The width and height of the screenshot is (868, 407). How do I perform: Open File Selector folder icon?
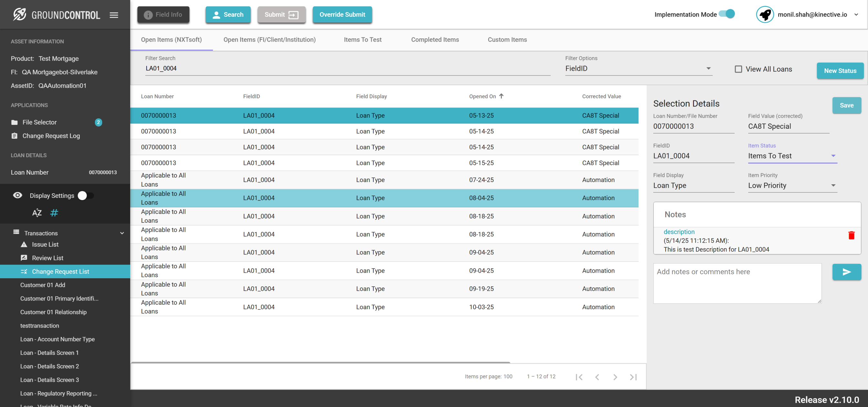pos(15,122)
